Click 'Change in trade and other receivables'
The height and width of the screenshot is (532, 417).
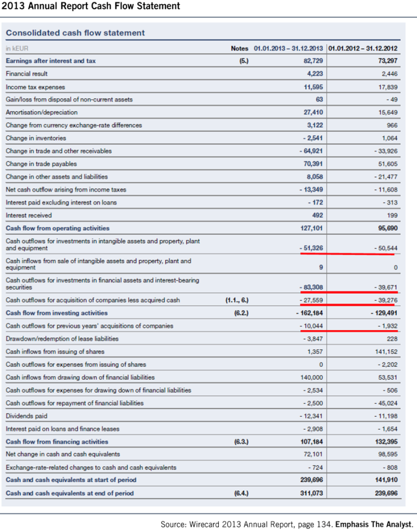click(58, 151)
